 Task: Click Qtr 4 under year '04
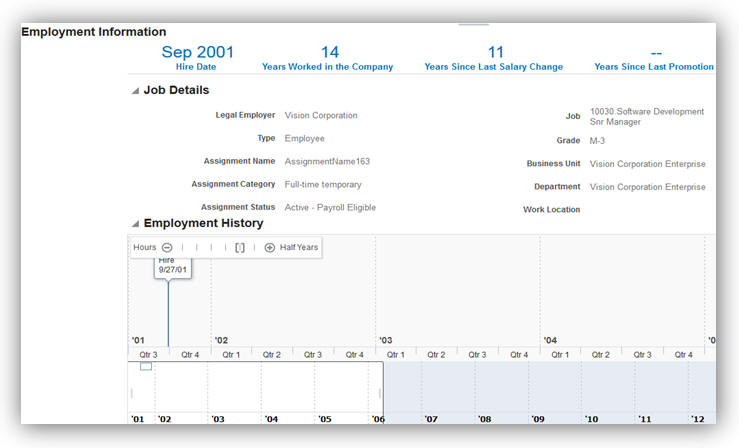click(683, 355)
